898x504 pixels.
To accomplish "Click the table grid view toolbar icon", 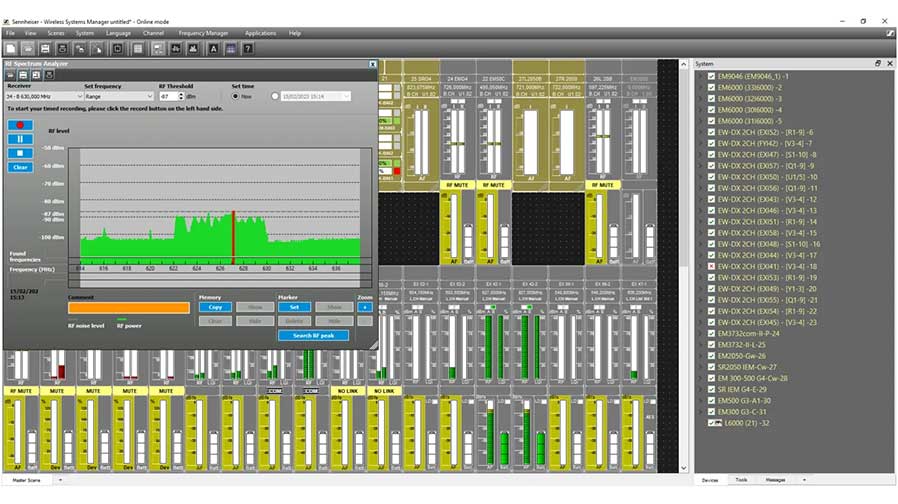I will (138, 49).
